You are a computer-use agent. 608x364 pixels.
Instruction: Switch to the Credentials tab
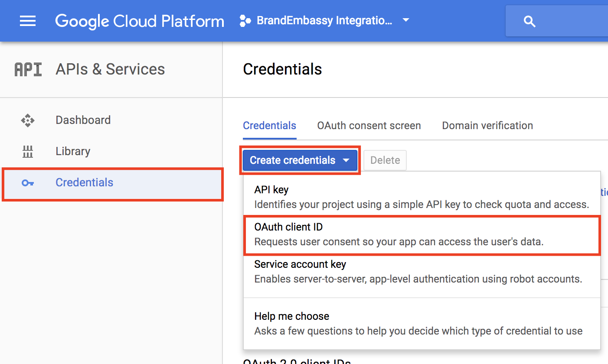pos(269,126)
